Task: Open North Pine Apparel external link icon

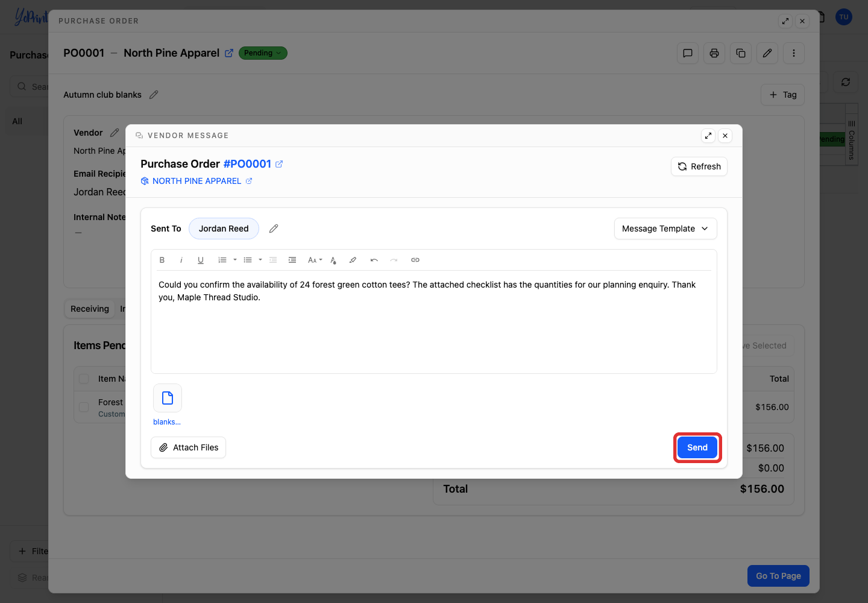Action: 229,53
